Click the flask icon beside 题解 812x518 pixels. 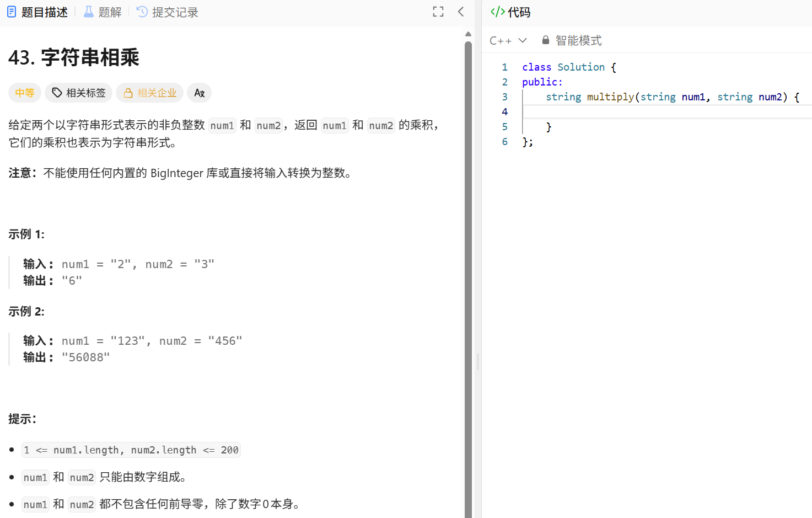pos(89,11)
